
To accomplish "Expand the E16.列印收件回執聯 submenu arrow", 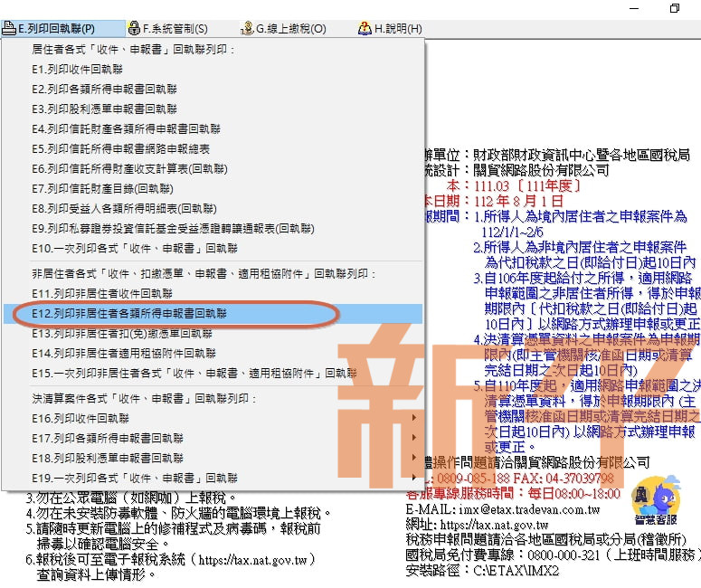I will (x=414, y=418).
